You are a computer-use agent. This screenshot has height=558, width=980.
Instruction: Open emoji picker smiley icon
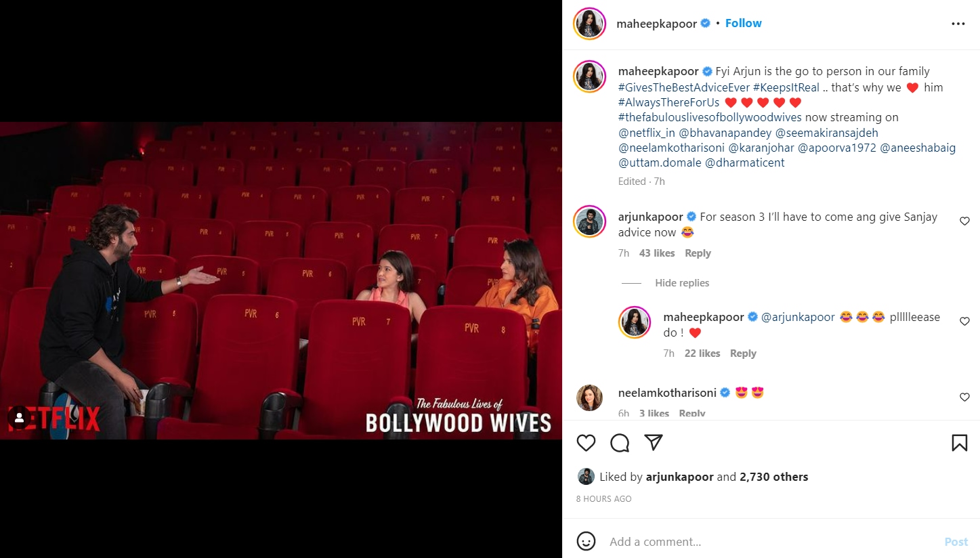[x=586, y=541]
